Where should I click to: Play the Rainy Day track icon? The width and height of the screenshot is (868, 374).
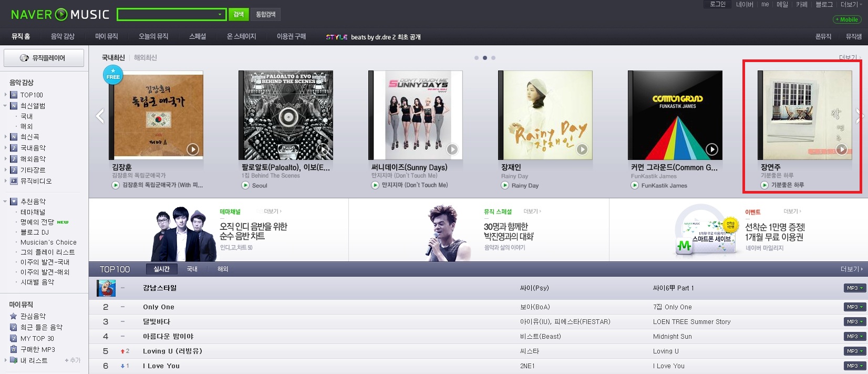[x=505, y=185]
